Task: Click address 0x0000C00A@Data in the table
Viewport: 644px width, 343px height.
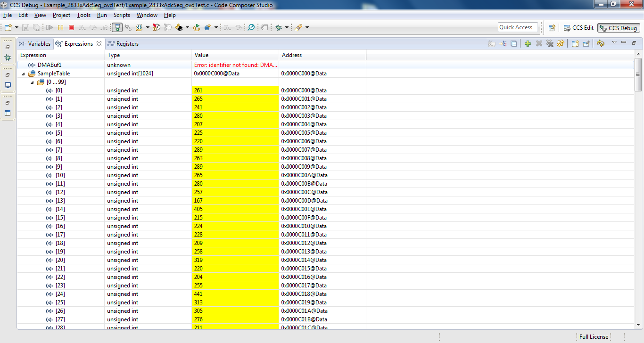Action: pos(304,175)
